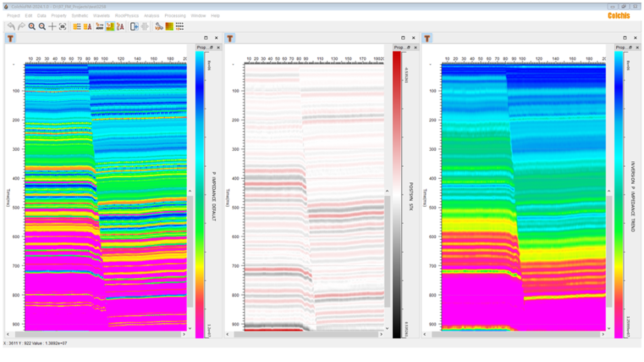Click right panel horizontal scrollbar track
Image resolution: width=644 pixels, height=362 pixels.
[516, 334]
